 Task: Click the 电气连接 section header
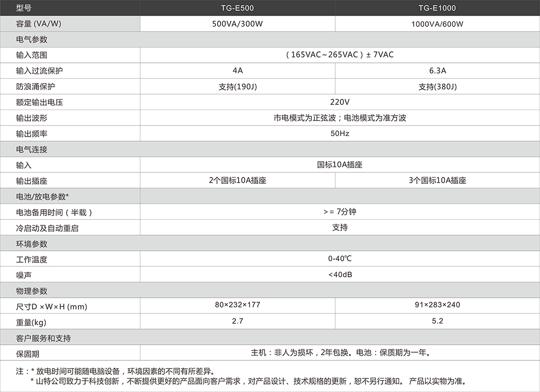coord(26,149)
